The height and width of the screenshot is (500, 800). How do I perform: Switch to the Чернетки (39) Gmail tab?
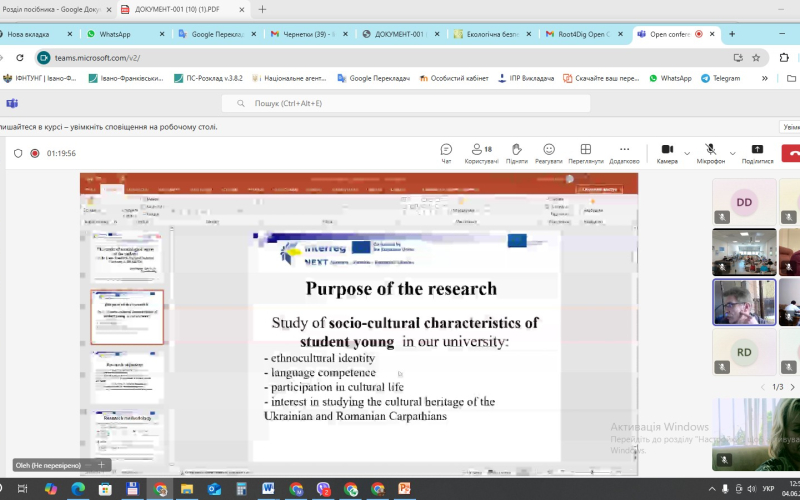(309, 34)
